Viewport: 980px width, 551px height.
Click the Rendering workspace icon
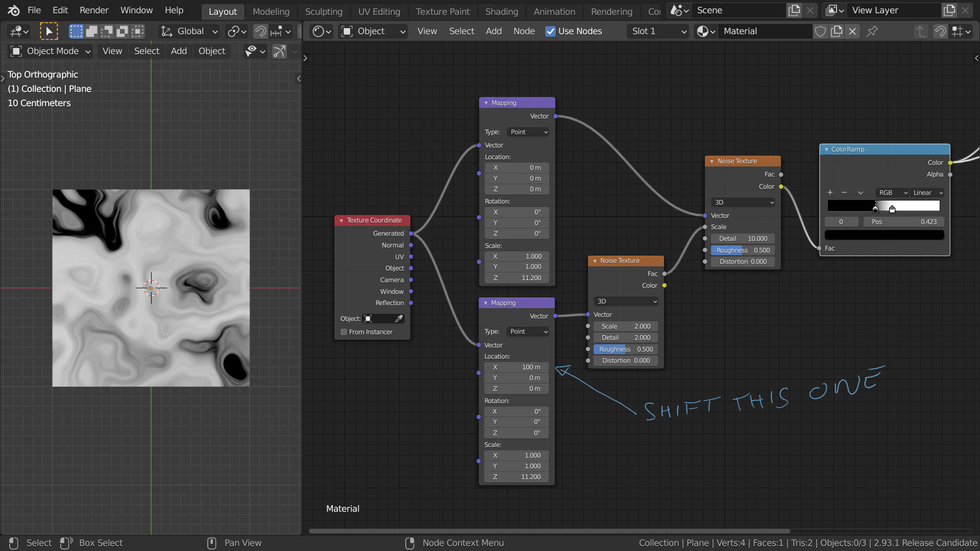tap(610, 9)
